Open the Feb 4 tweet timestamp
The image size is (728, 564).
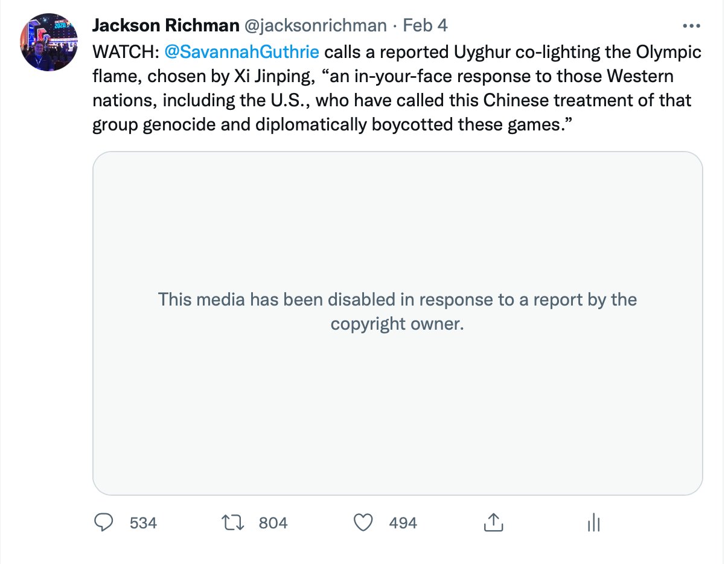(x=424, y=25)
